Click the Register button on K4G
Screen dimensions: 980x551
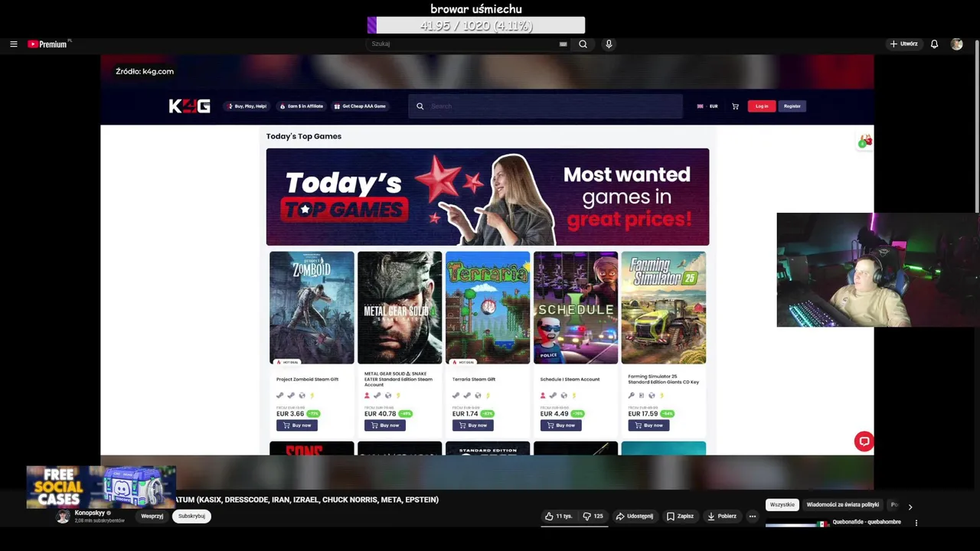tap(792, 106)
